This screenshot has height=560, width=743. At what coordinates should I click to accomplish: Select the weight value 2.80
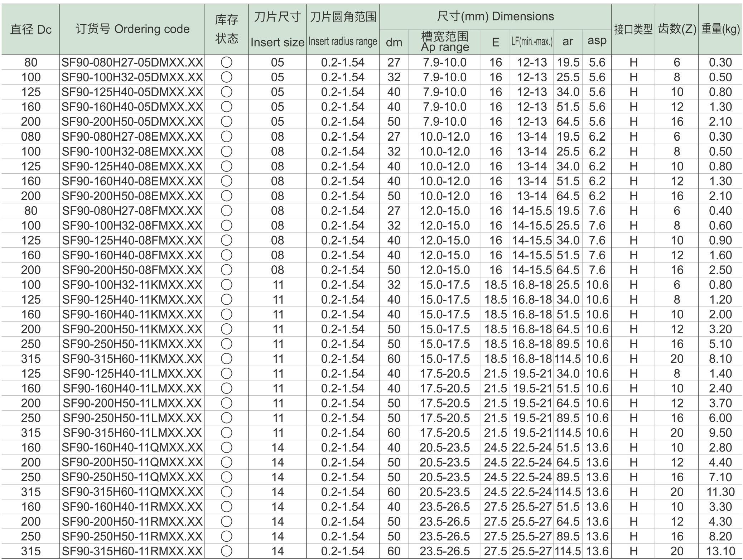pos(720,448)
